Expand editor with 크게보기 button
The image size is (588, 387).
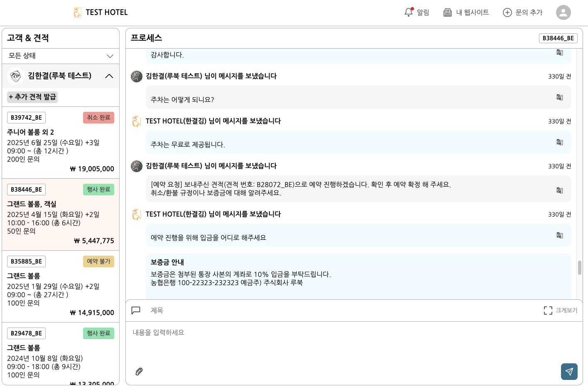click(x=560, y=311)
